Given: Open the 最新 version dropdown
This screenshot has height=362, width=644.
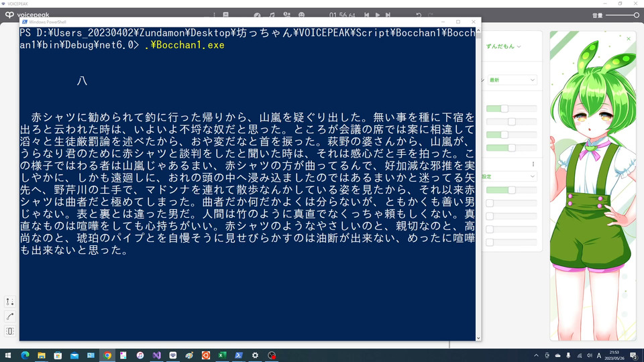Looking at the screenshot, I should tap(512, 80).
